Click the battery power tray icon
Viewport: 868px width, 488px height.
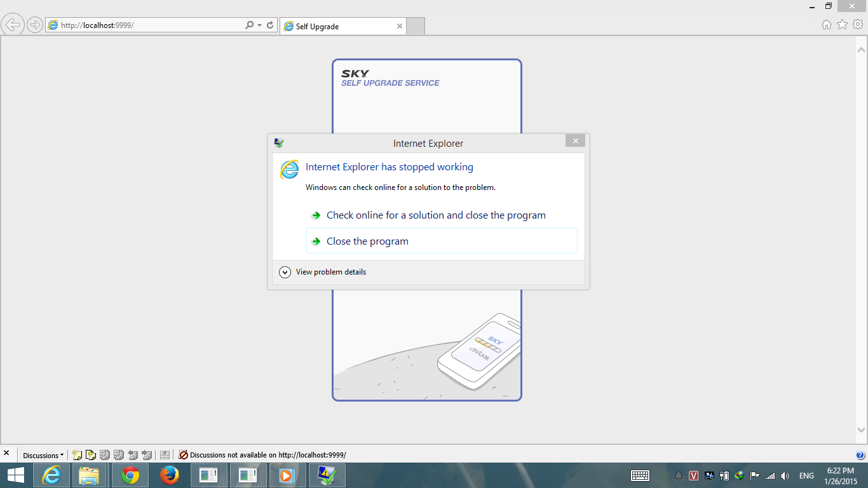pyautogui.click(x=724, y=476)
